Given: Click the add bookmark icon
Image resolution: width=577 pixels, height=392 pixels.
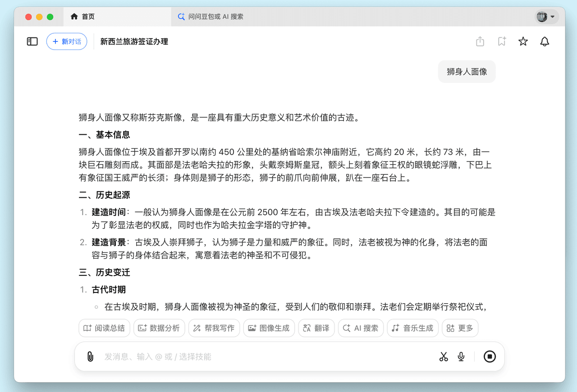Looking at the screenshot, I should [x=502, y=41].
